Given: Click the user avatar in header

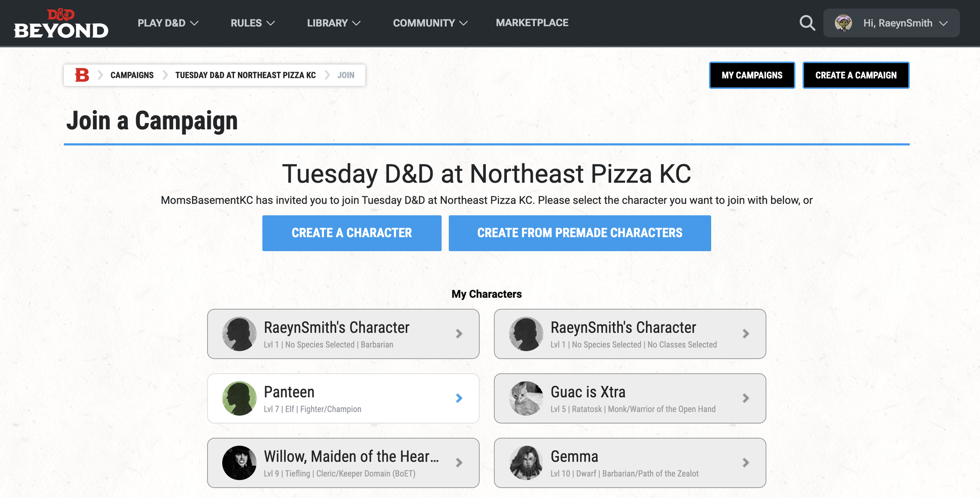Looking at the screenshot, I should click(x=843, y=23).
